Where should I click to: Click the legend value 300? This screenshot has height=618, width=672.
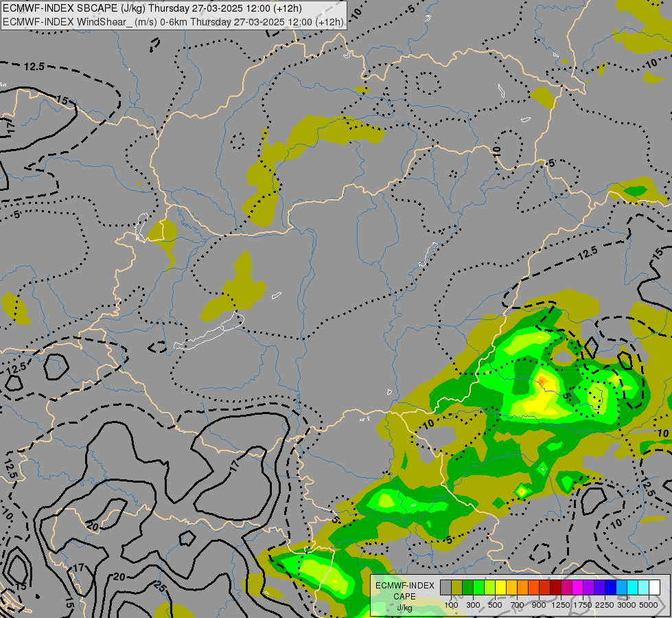(x=473, y=605)
